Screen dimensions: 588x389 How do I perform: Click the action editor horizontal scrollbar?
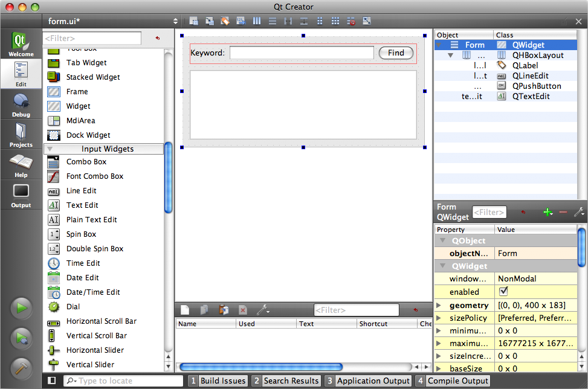(x=261, y=367)
